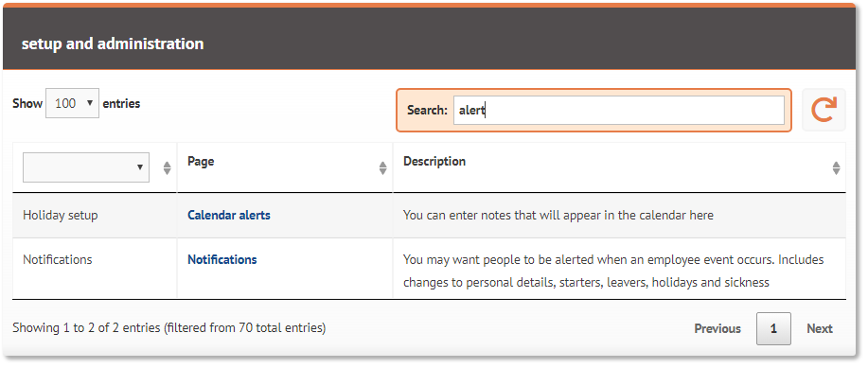Viewport: 868px width, 368px height.
Task: Select the Notifications category cell
Action: tap(57, 259)
